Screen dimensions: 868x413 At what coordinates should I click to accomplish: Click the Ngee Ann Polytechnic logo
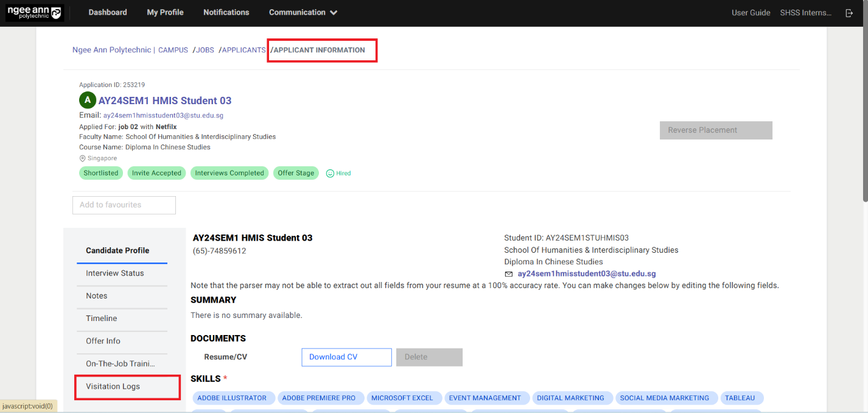pyautogui.click(x=34, y=12)
